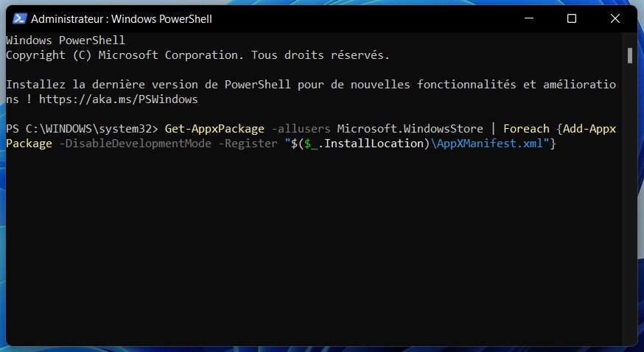
Task: Click the empty black terminal area
Action: point(309,250)
